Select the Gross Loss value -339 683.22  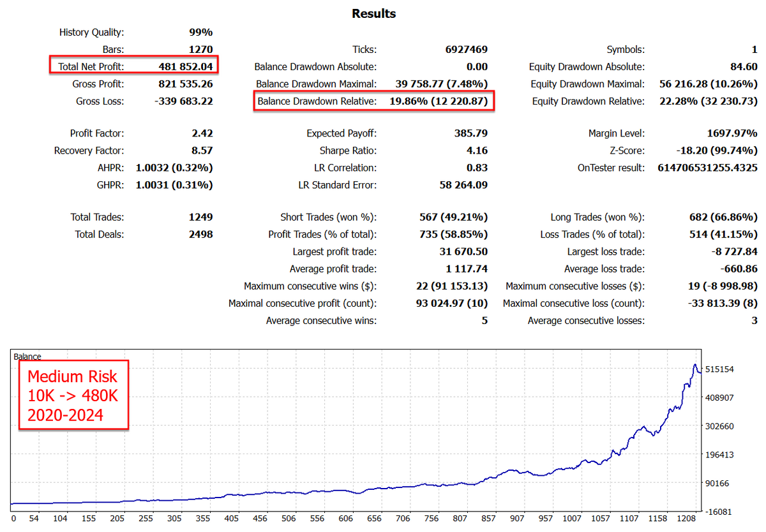(184, 101)
